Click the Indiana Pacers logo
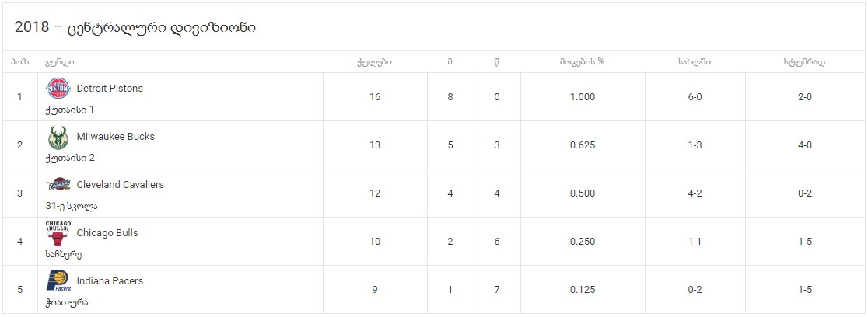 (58, 281)
